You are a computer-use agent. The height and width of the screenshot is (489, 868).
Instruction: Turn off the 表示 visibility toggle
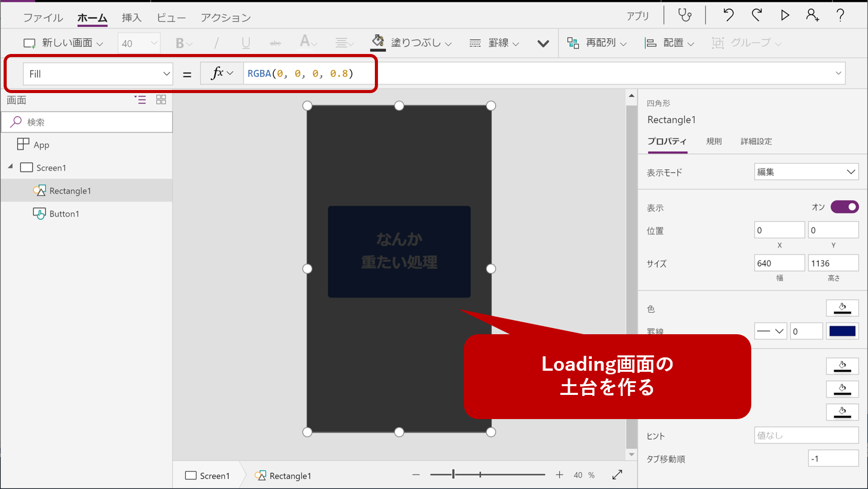844,207
